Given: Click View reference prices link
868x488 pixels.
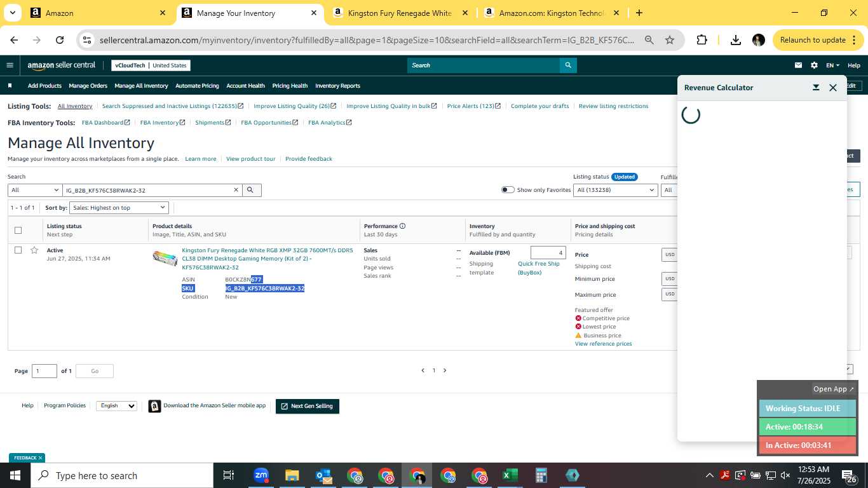Looking at the screenshot, I should tap(603, 344).
